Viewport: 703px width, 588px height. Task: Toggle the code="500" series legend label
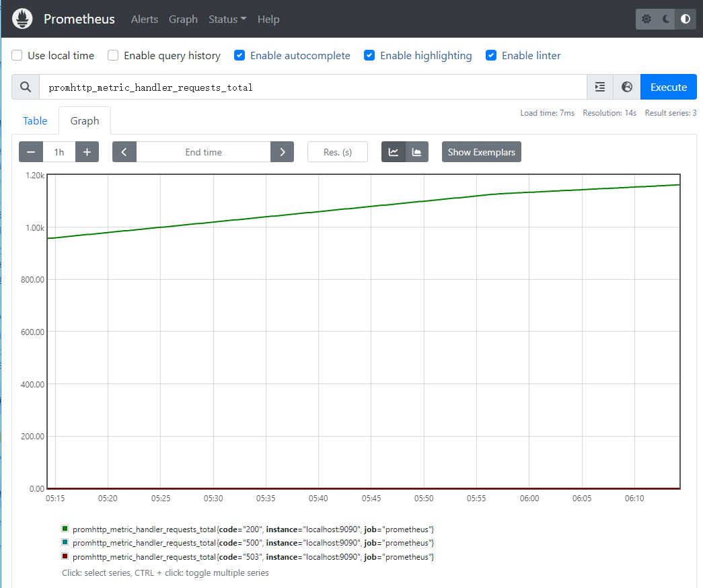254,543
